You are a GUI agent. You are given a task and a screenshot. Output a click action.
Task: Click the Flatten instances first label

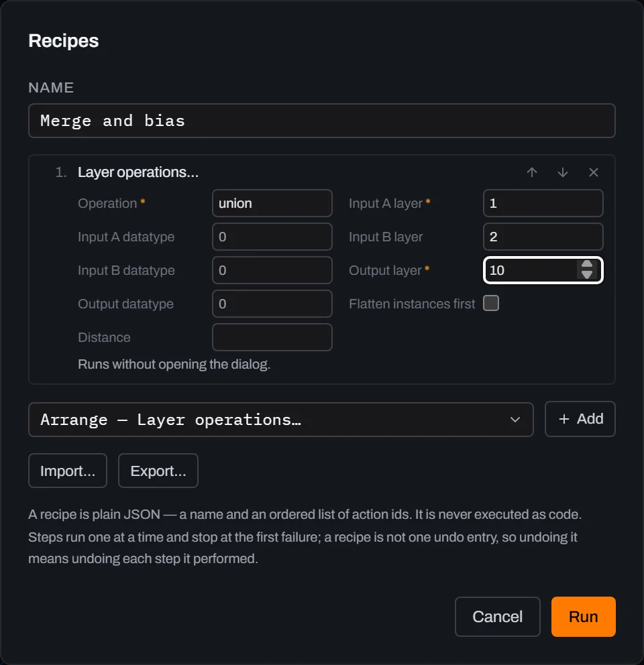[x=412, y=304]
